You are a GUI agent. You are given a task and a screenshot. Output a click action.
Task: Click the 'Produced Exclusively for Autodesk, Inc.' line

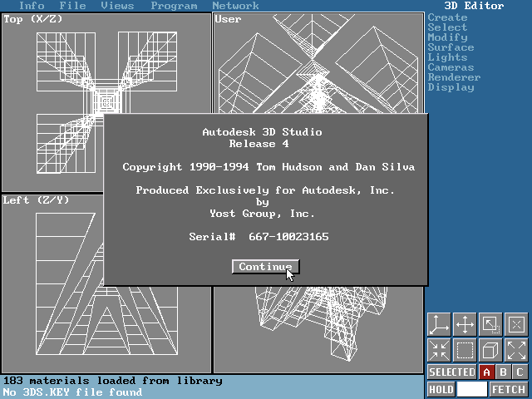pos(265,190)
